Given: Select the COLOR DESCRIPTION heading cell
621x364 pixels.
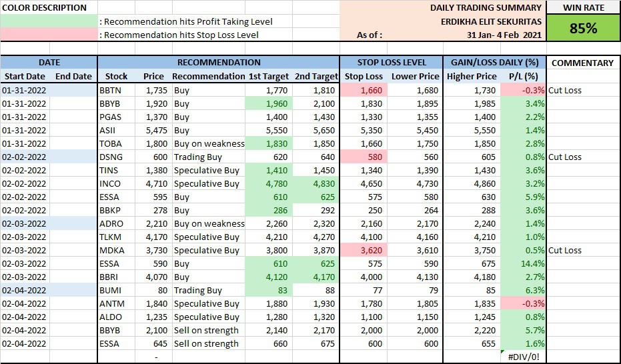Looking at the screenshot, I should click(x=45, y=8).
